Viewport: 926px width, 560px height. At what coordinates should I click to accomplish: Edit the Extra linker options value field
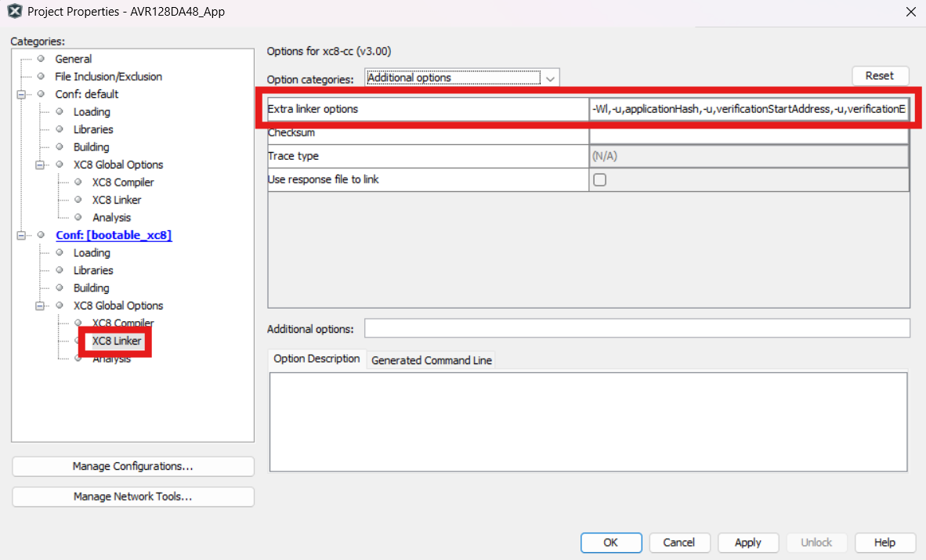coord(748,109)
